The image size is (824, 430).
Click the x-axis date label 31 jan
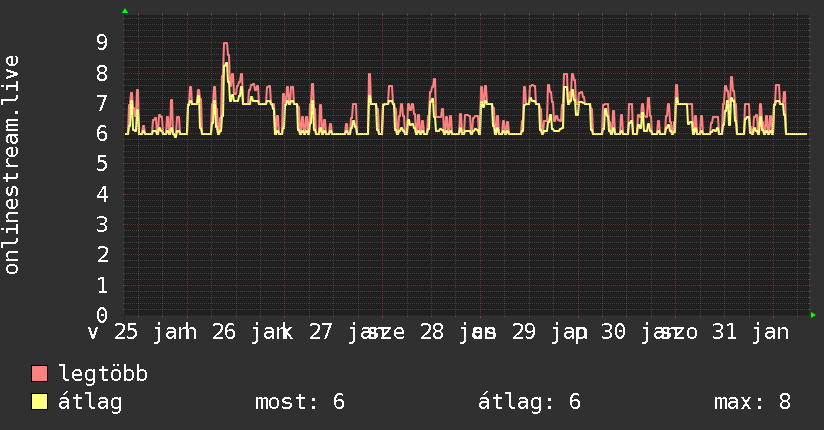(x=750, y=332)
